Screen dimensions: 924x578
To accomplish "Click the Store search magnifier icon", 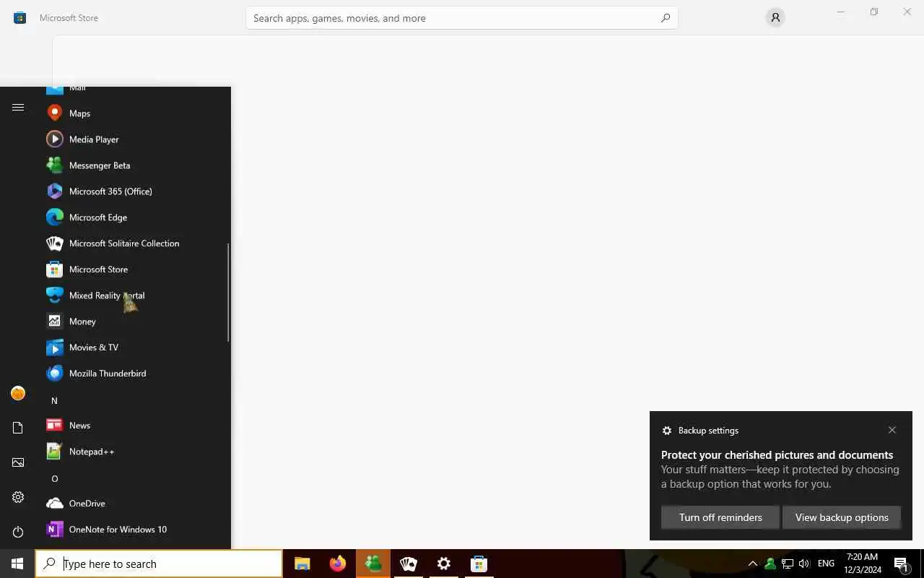I will pyautogui.click(x=665, y=18).
